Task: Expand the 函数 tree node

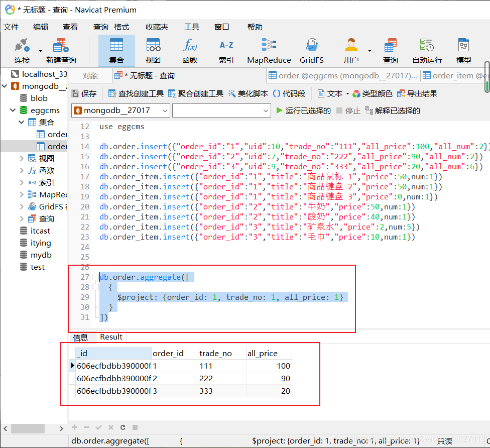Action: [x=21, y=170]
